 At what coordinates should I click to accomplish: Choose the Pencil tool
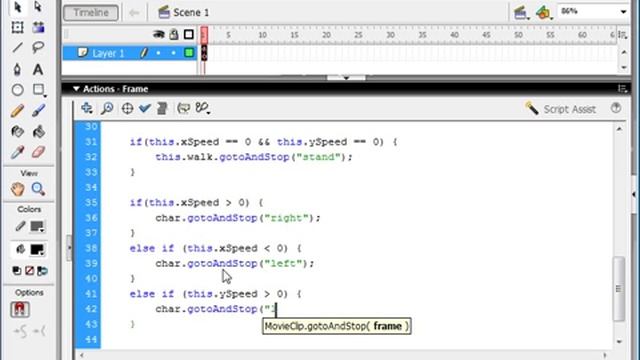[17, 111]
